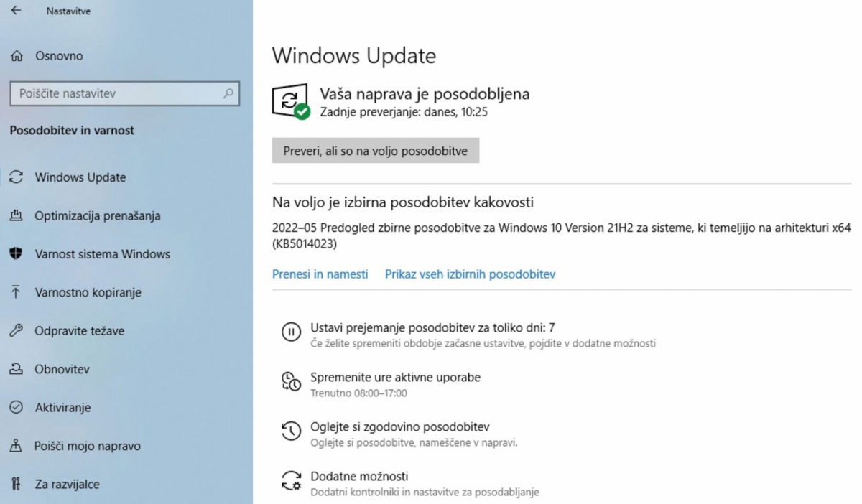862x504 pixels.
Task: Select the Poišči mojo napravo icon
Action: (x=16, y=446)
